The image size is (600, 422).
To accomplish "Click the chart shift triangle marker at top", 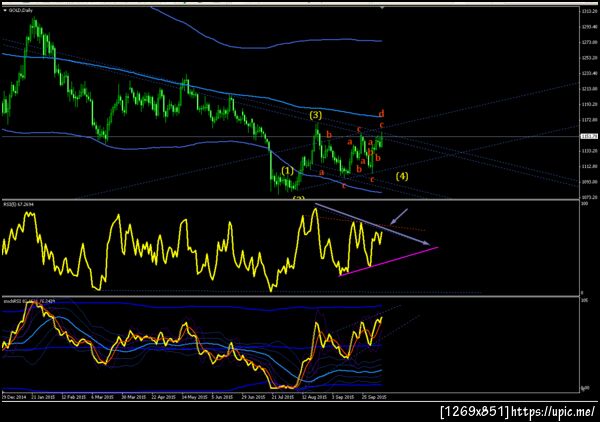I will click(382, 8).
